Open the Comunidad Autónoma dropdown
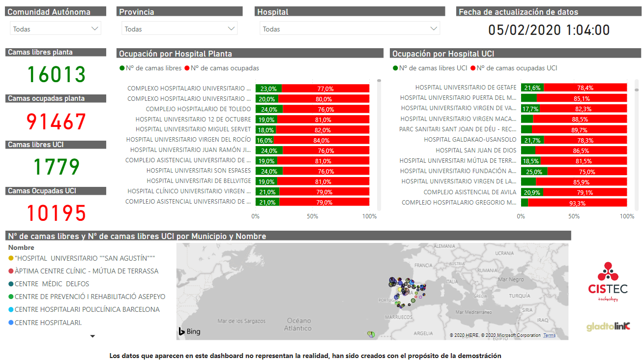 56,29
